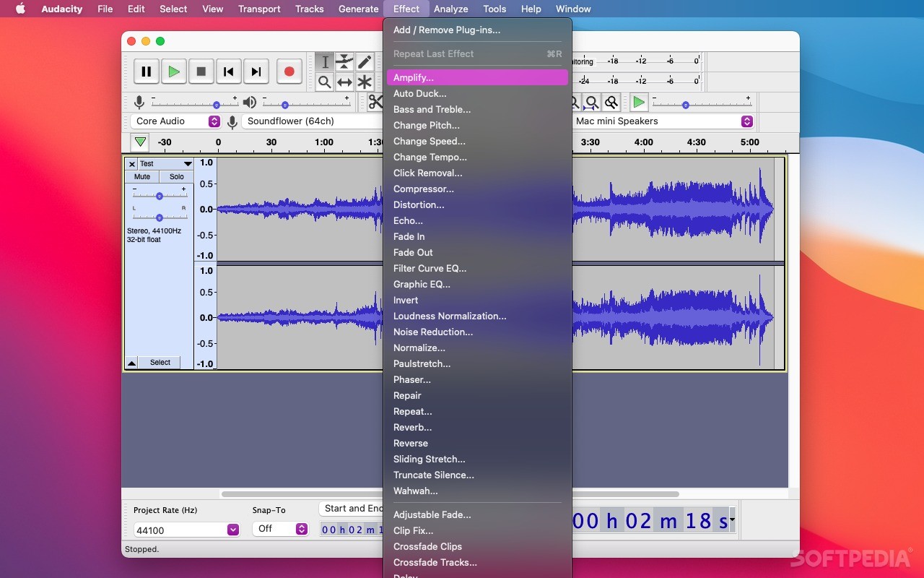Open the Mac mini Speakers output dropdown
924x578 pixels.
[663, 121]
